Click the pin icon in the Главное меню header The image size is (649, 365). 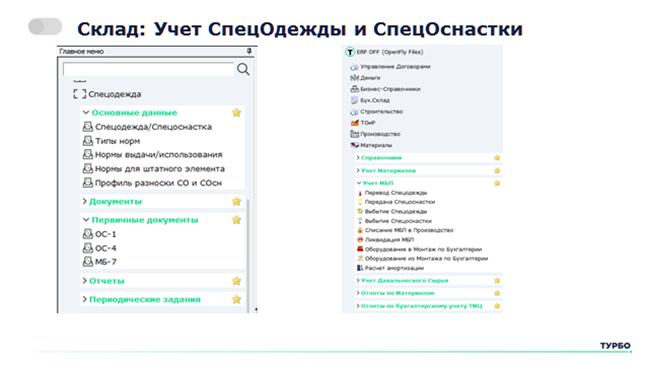(x=249, y=51)
